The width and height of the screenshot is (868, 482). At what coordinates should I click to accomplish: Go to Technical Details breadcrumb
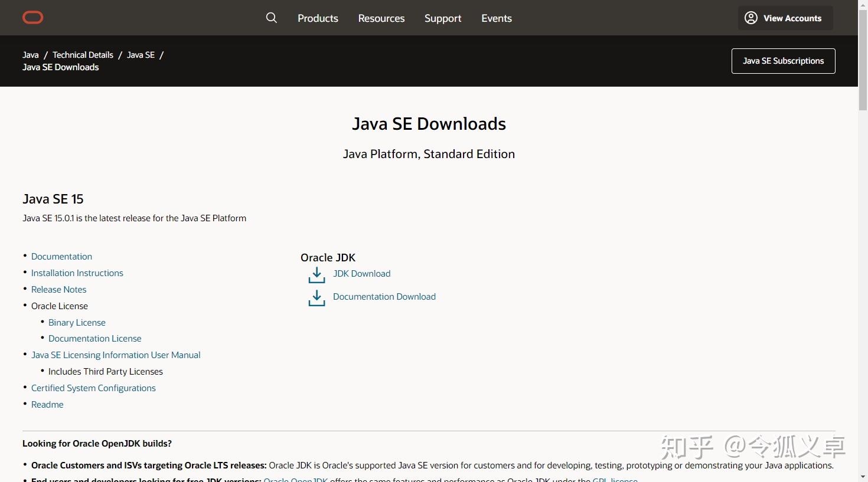click(x=83, y=55)
